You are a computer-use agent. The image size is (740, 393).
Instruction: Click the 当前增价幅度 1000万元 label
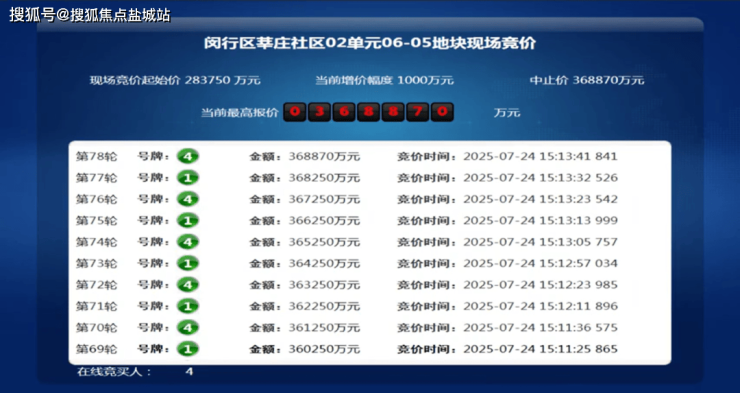pos(385,80)
